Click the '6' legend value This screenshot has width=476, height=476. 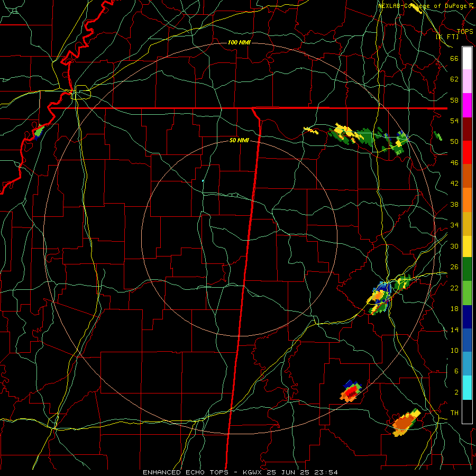pos(456,371)
